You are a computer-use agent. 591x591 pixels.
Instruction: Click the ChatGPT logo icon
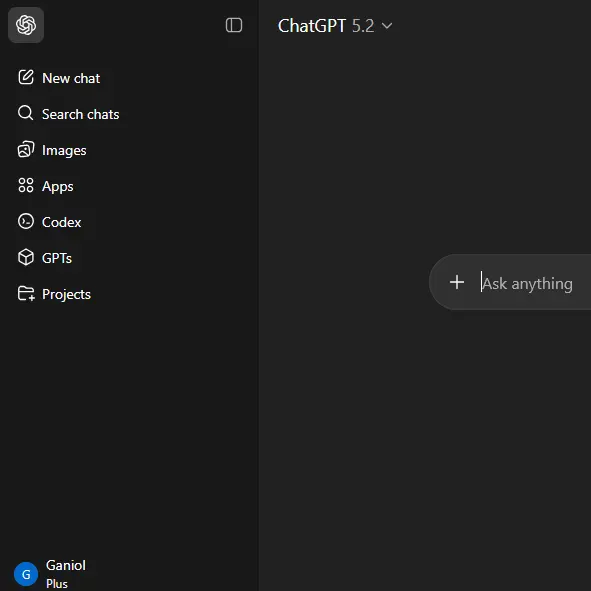click(x=26, y=25)
